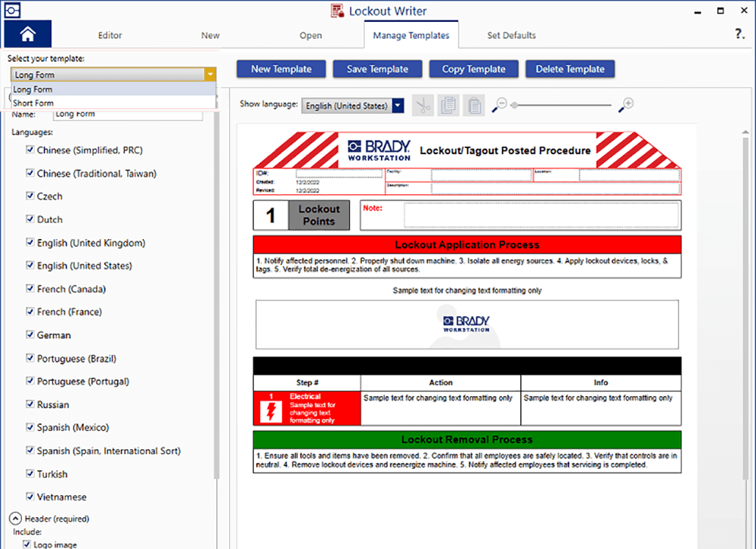Screen dimensions: 756x549
Task: Click the Copy Template button
Action: 474,69
